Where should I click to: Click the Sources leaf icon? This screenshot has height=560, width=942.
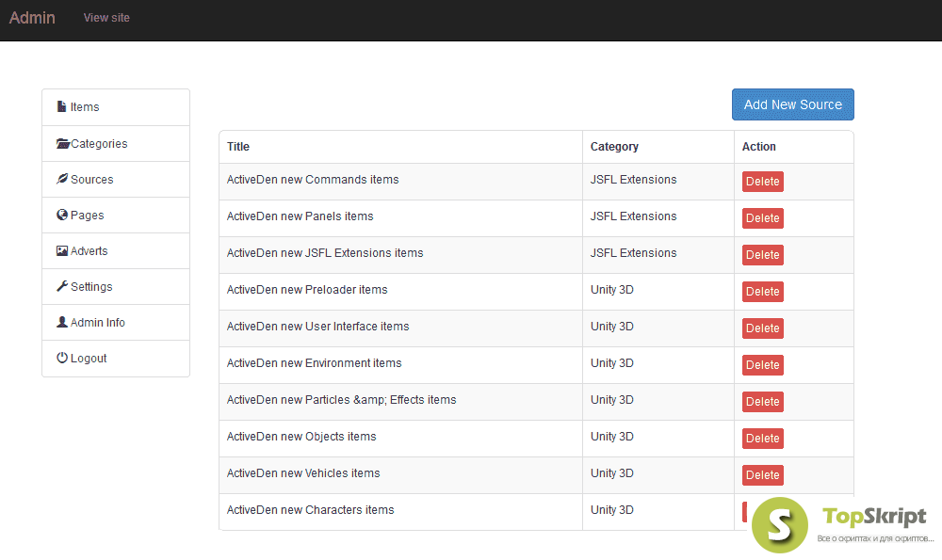[62, 179]
